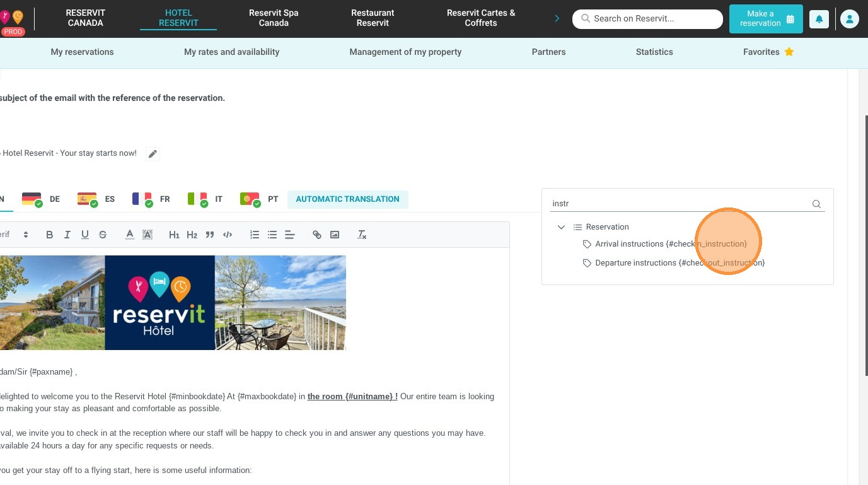Apply Heading 2 style
Viewport: 868px width, 485px height.
192,235
